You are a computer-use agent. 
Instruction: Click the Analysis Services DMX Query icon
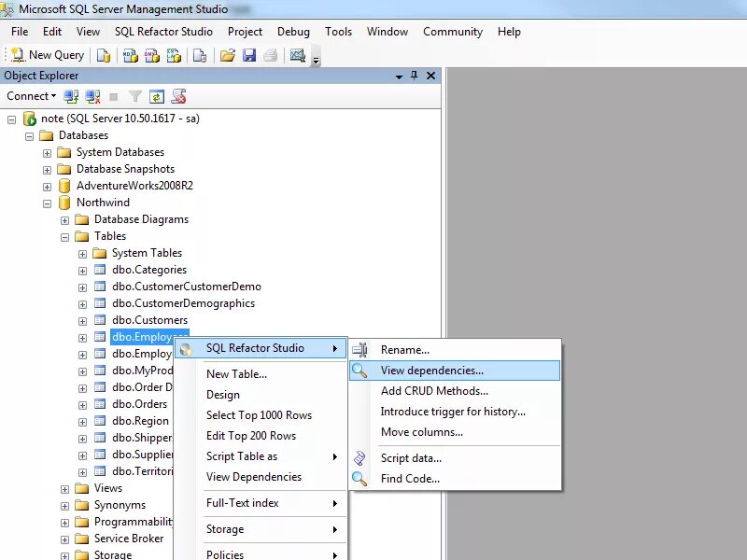[x=152, y=55]
